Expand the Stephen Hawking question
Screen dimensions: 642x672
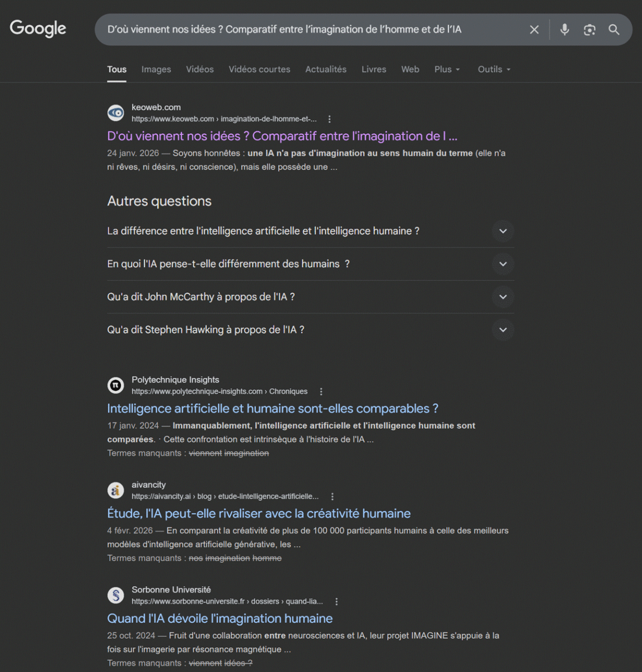[x=503, y=330]
